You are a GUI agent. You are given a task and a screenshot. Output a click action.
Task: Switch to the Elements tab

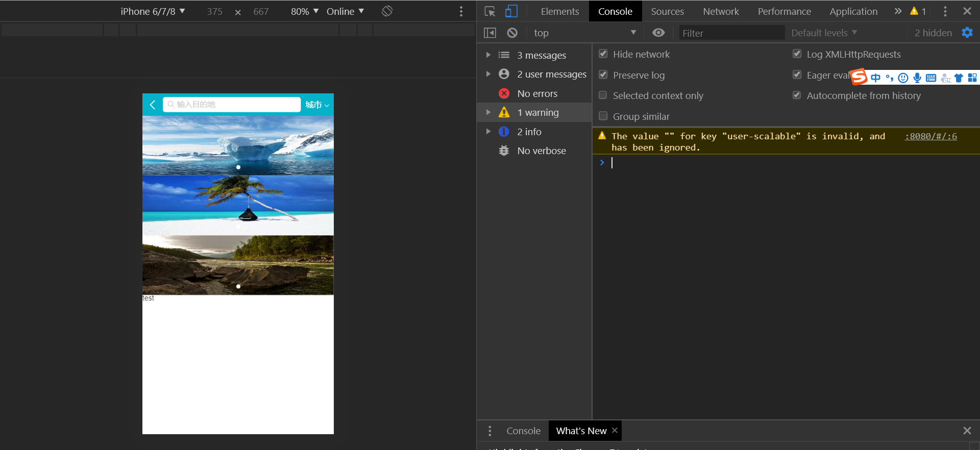coord(560,11)
